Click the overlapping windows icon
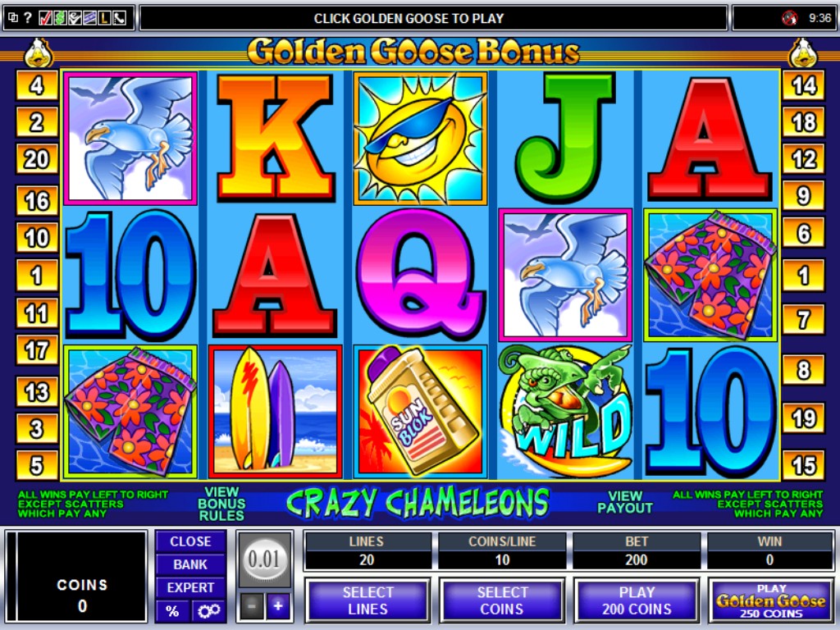840x630 pixels. point(13,18)
